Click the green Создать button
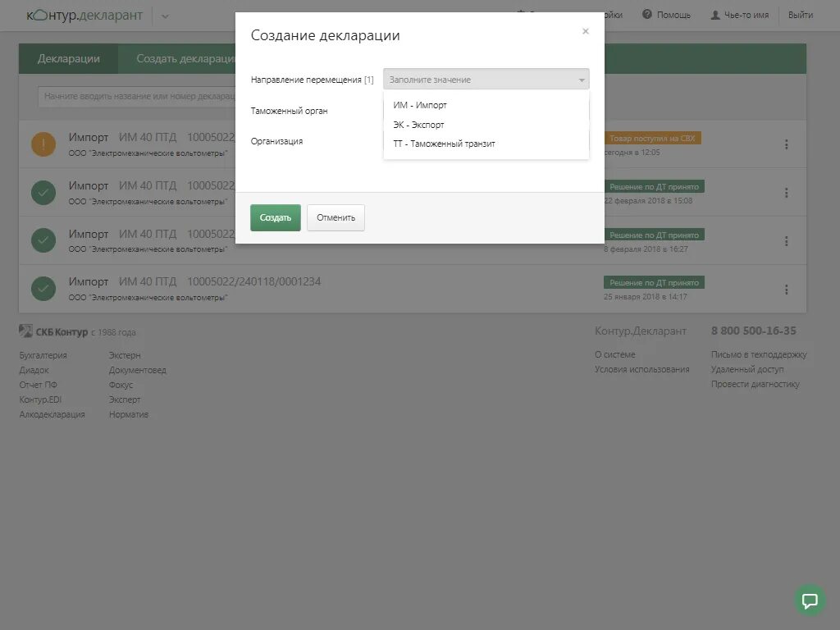The width and height of the screenshot is (840, 630). point(276,217)
